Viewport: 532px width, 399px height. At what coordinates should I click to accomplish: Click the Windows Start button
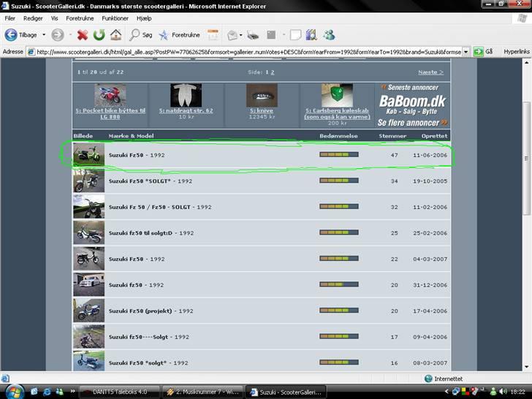point(13,391)
